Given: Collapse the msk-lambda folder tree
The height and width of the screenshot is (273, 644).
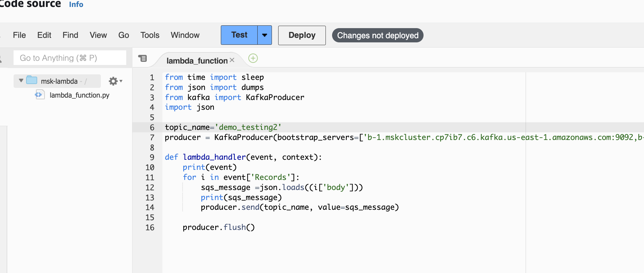Looking at the screenshot, I should (x=21, y=81).
